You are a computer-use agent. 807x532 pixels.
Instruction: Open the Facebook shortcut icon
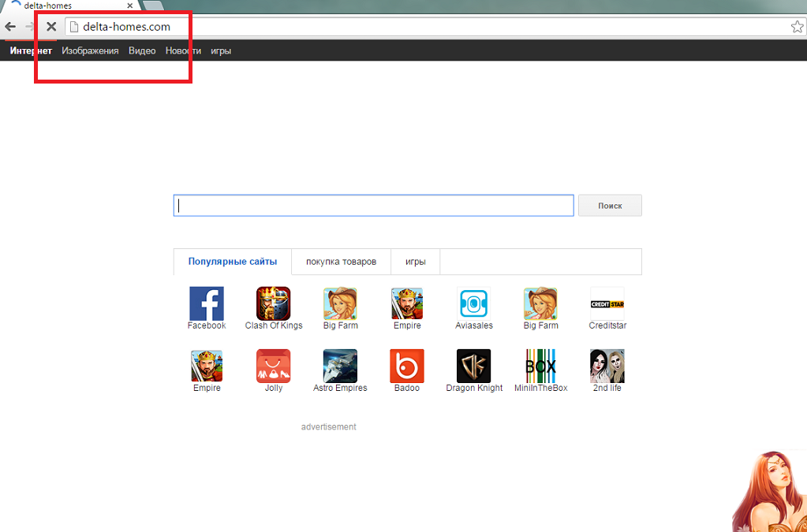[207, 303]
